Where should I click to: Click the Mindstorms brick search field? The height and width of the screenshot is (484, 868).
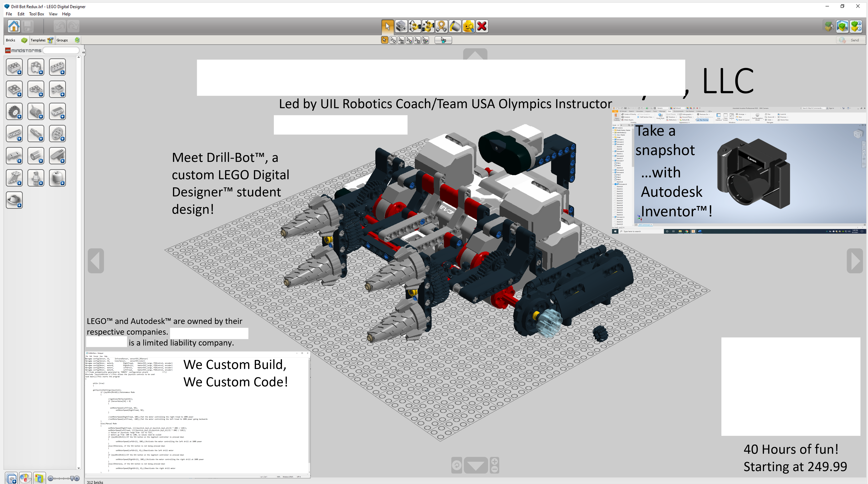(61, 50)
